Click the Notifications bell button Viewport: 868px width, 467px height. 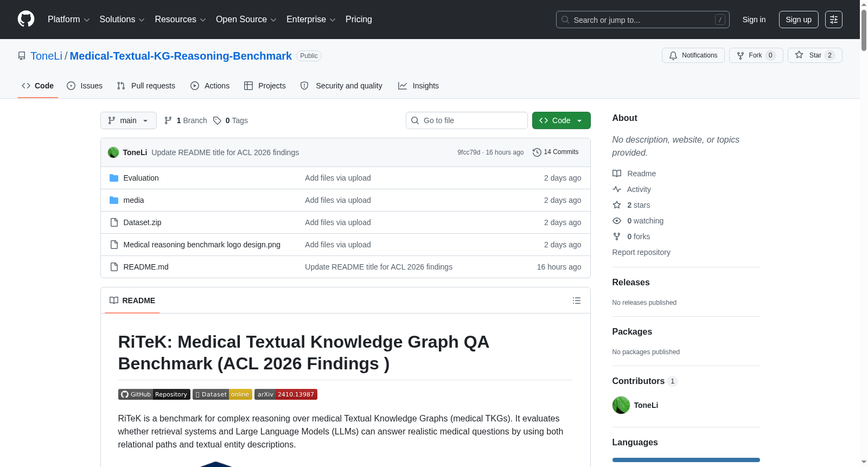[x=693, y=55]
